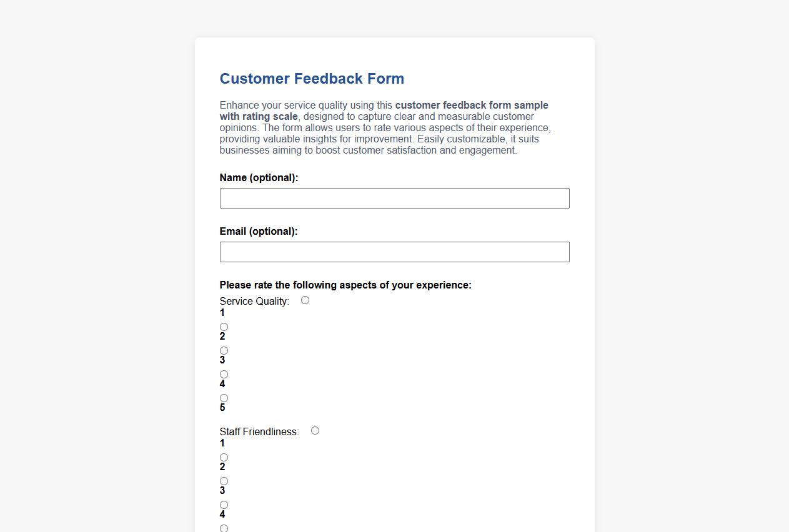Click the number 3 label under Service Quality

tap(223, 360)
